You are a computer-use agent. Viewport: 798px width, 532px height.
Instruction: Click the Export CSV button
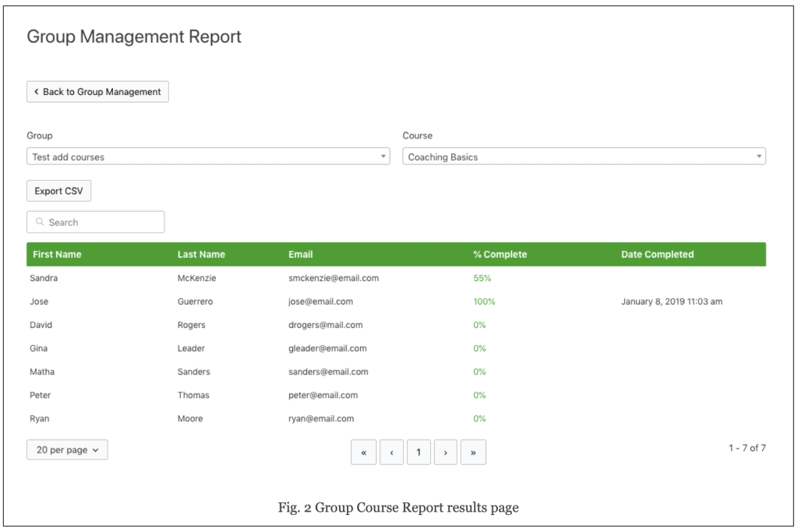point(59,192)
